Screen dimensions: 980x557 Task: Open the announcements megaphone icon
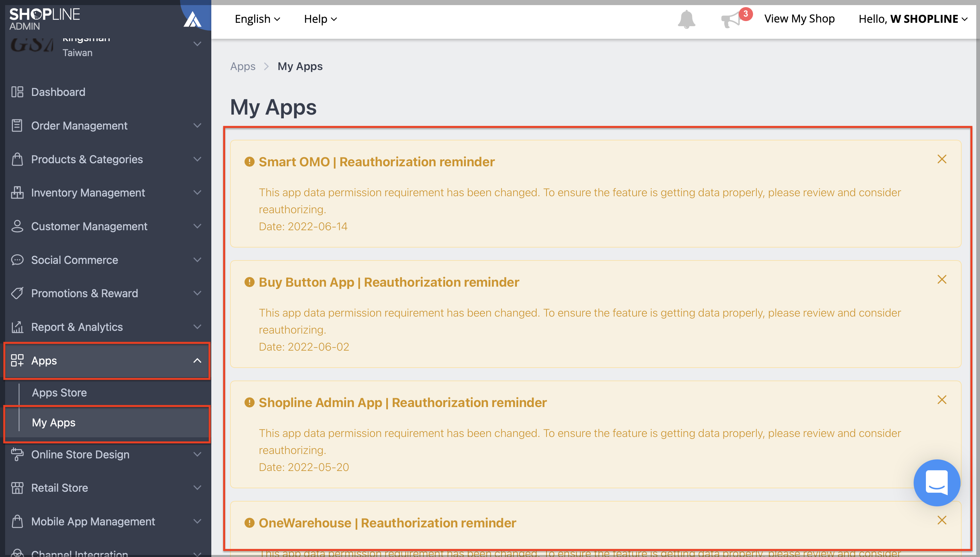(x=730, y=20)
